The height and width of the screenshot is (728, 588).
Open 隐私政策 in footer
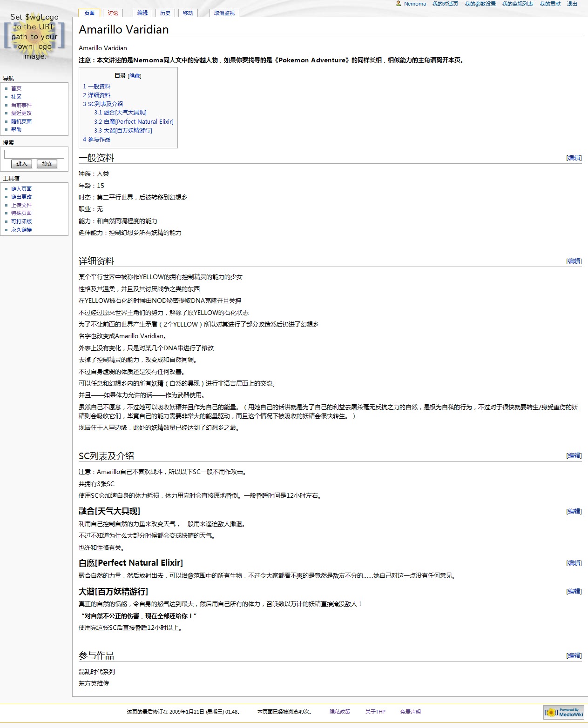[x=340, y=712]
